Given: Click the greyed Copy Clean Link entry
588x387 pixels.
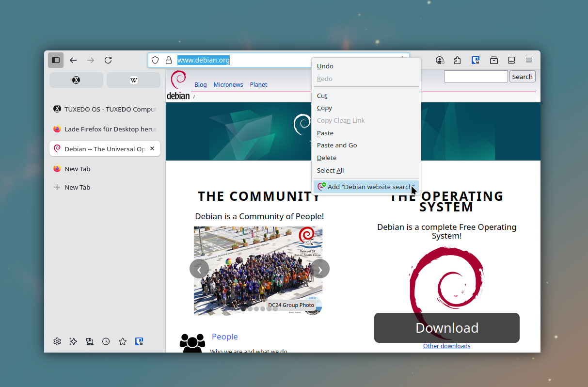Looking at the screenshot, I should pos(366,121).
